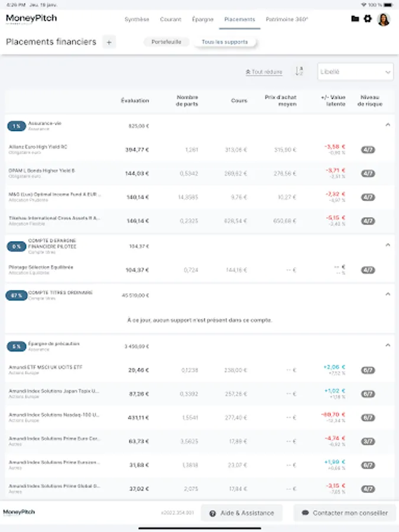Click risk badge for M&G Optimal Income

368,197
